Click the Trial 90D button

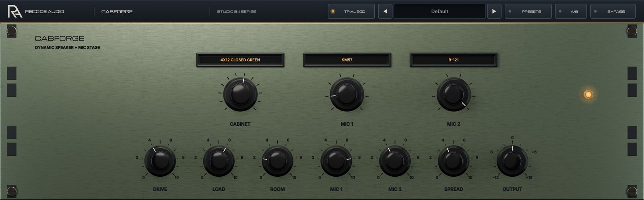[x=351, y=11]
